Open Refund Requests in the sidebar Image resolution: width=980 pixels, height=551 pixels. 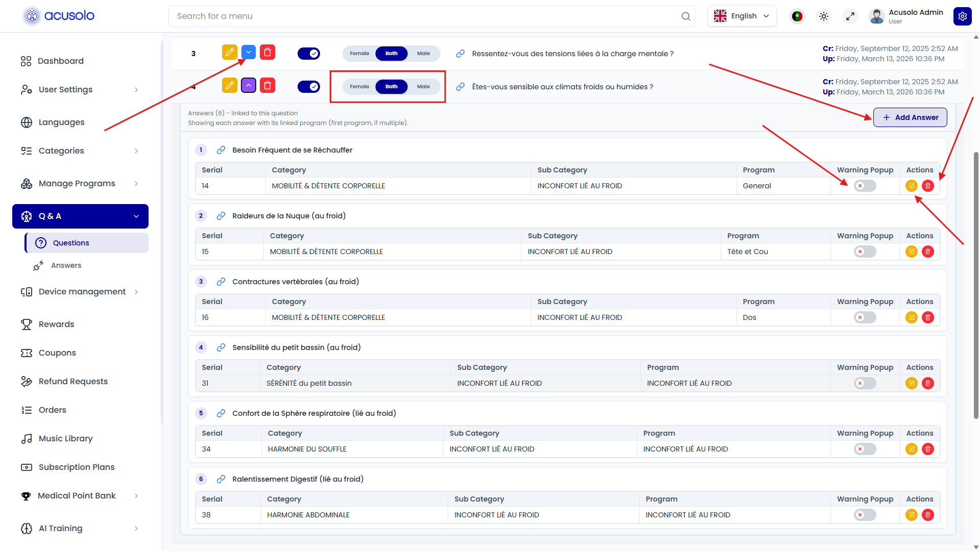coord(80,382)
